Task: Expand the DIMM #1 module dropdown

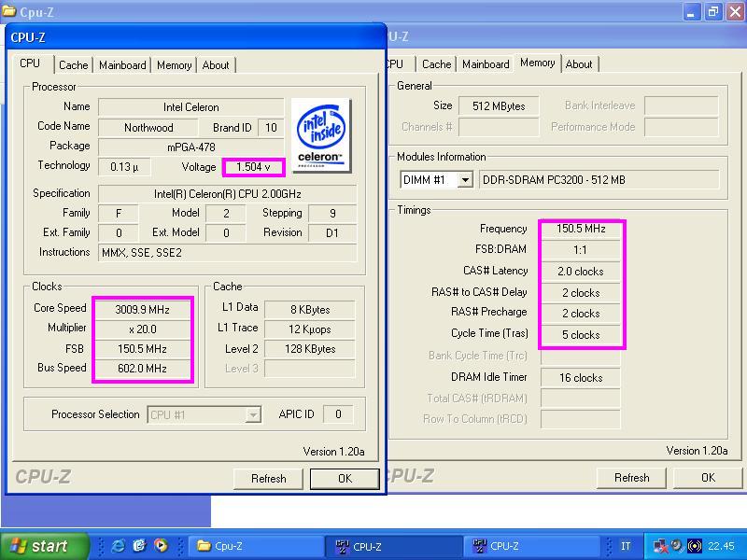Action: (465, 180)
